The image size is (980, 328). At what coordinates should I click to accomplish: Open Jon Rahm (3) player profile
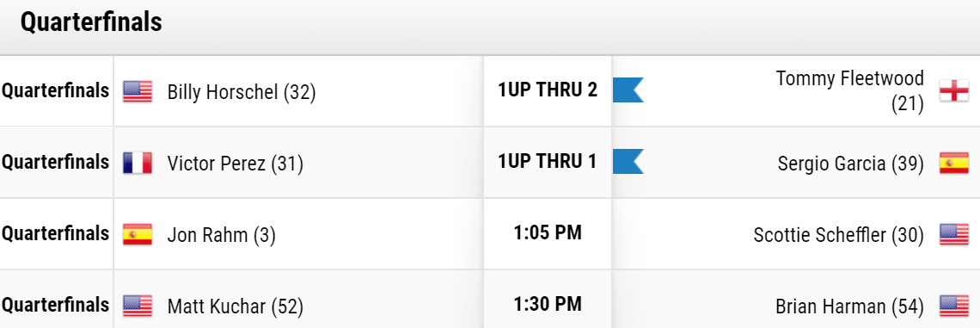coord(221,235)
